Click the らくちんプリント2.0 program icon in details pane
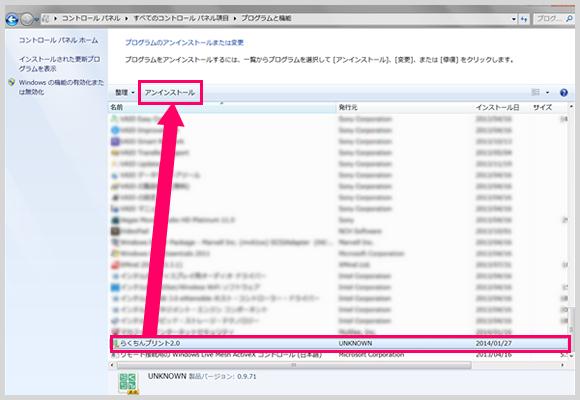580x400 pixels. click(x=128, y=383)
